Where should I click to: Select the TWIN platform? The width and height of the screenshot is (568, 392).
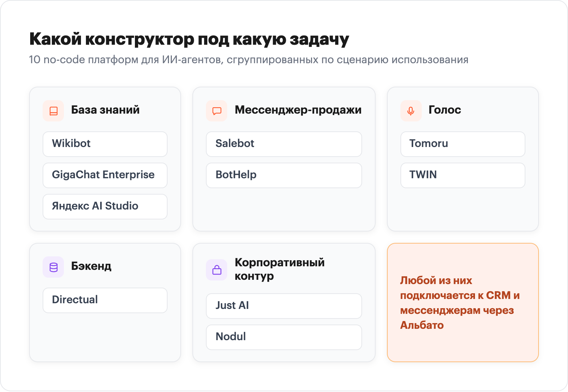463,175
